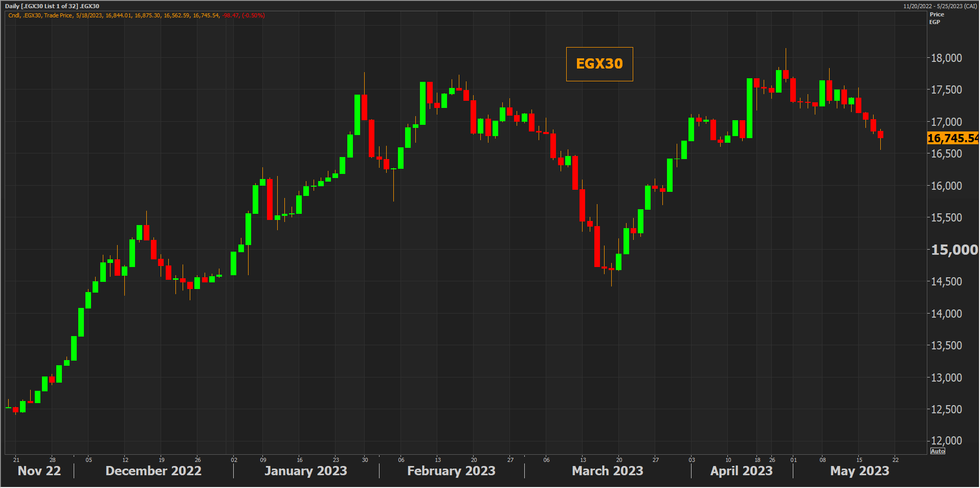Image resolution: width=980 pixels, height=488 pixels.
Task: Click the 13,500 price axis label
Action: 946,345
